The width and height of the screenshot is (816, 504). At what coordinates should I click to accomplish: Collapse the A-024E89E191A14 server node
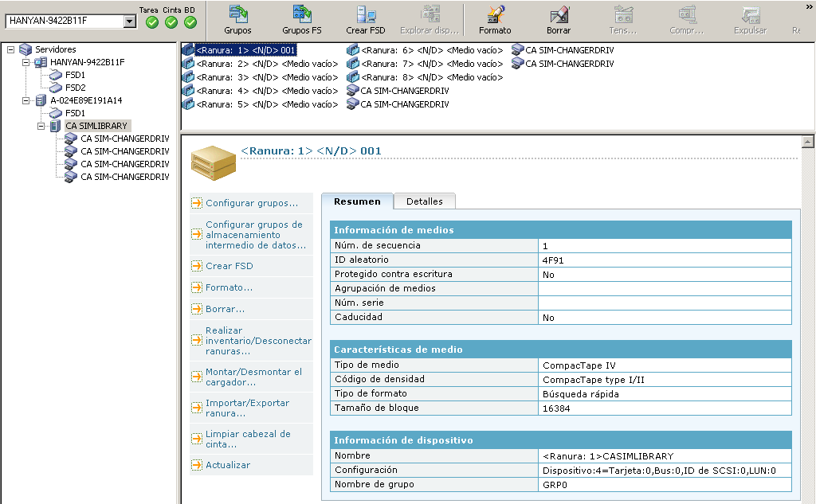point(25,100)
